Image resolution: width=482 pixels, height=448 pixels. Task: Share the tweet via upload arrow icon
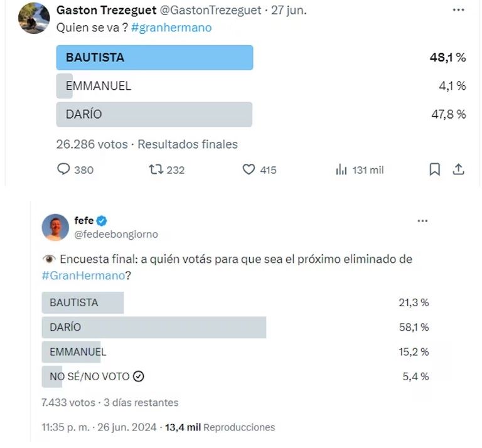click(458, 169)
